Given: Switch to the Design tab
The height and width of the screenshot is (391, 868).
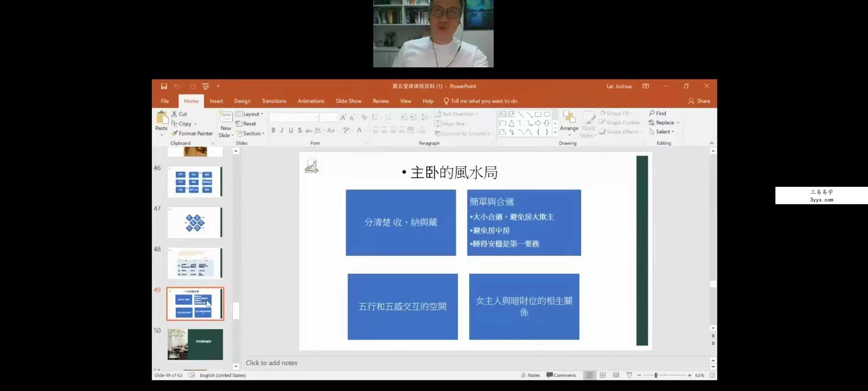Looking at the screenshot, I should point(242,101).
